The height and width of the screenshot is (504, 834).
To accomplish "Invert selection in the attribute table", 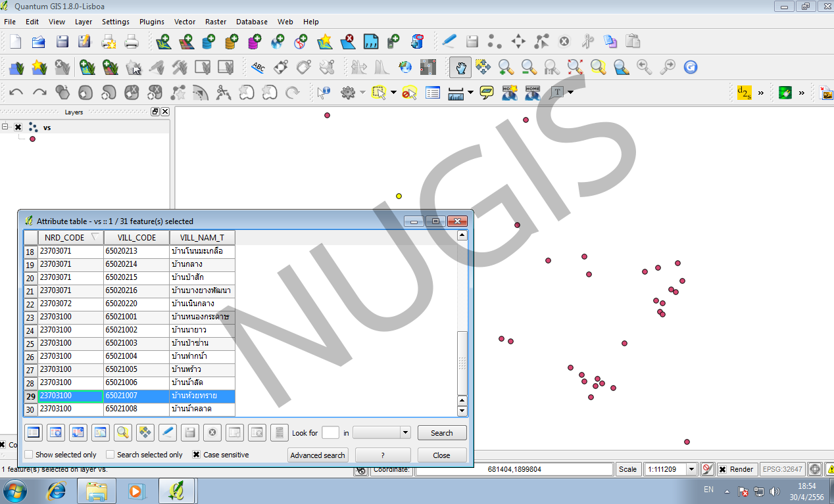I will coord(78,432).
